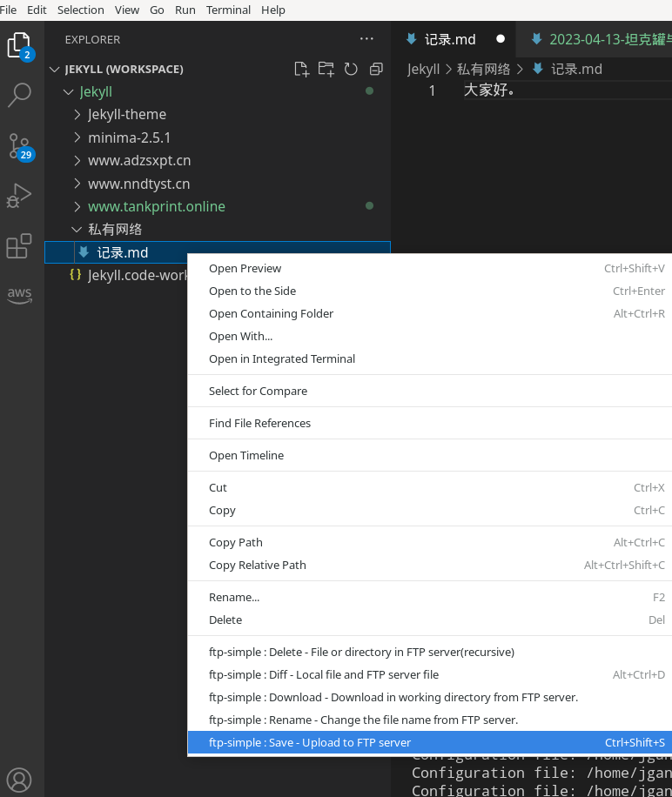
Task: Choose ftp-simple Delete from FTP server
Action: (x=429, y=653)
